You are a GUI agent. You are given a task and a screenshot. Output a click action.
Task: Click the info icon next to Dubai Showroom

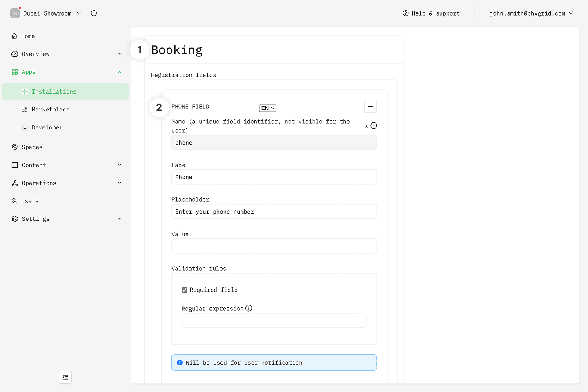[x=94, y=13]
